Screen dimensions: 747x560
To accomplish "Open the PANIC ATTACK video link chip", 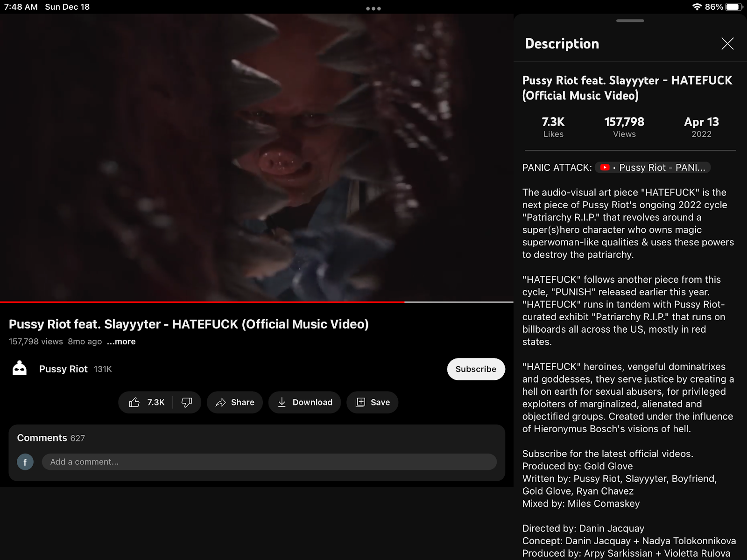I will tap(653, 168).
